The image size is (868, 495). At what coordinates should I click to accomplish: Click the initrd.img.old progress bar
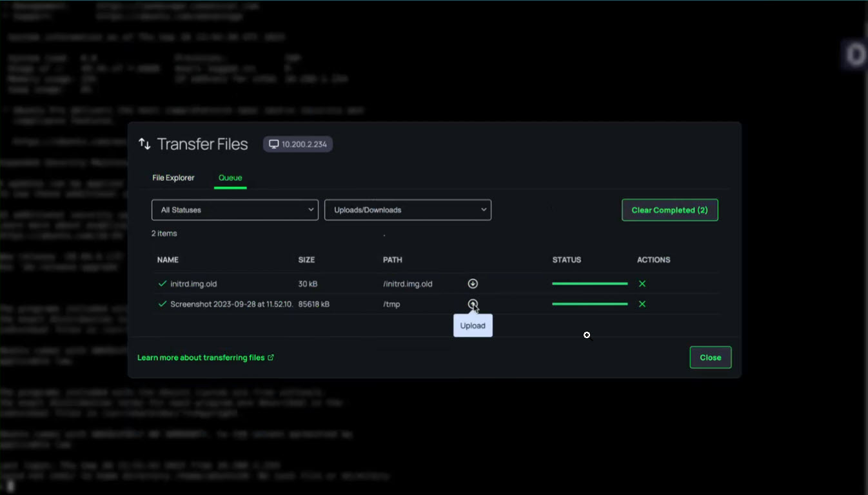(x=589, y=284)
